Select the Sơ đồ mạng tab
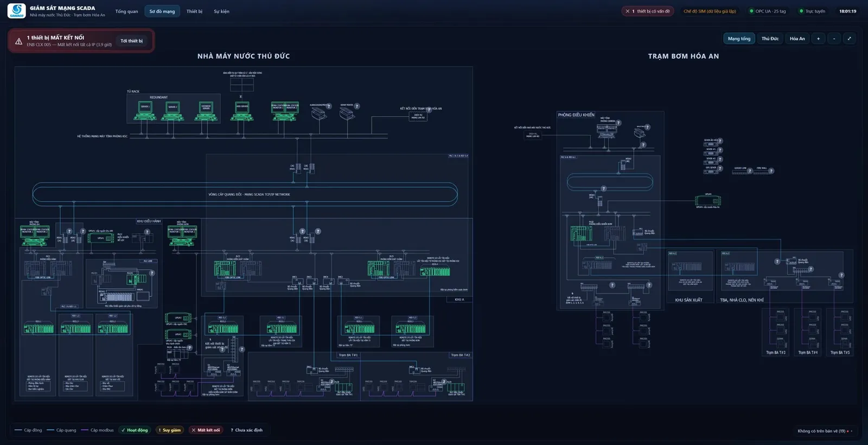Image resolution: width=868 pixels, height=445 pixels. click(162, 11)
